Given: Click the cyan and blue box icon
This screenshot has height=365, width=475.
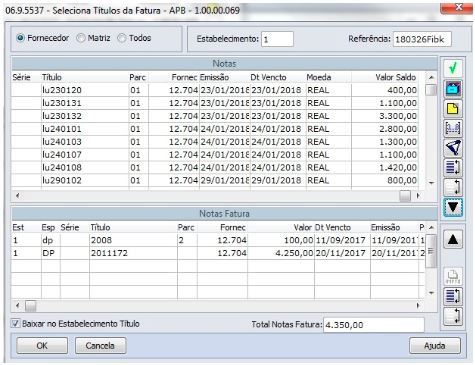Looking at the screenshot, I should point(453,89).
